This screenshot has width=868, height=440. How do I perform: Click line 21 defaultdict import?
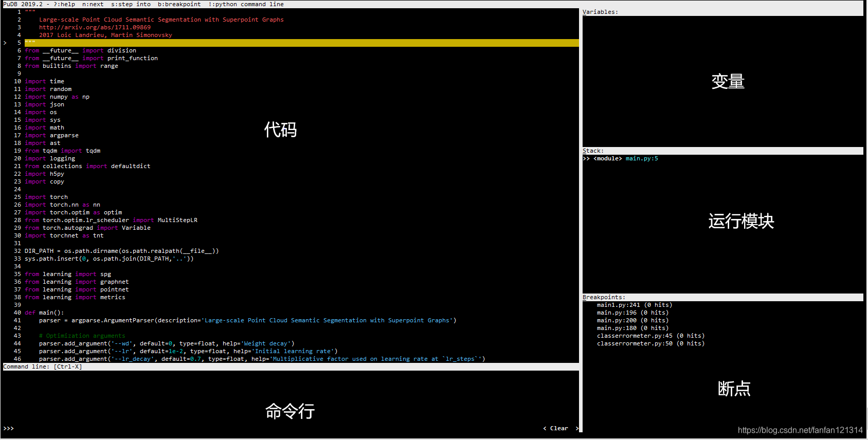87,166
